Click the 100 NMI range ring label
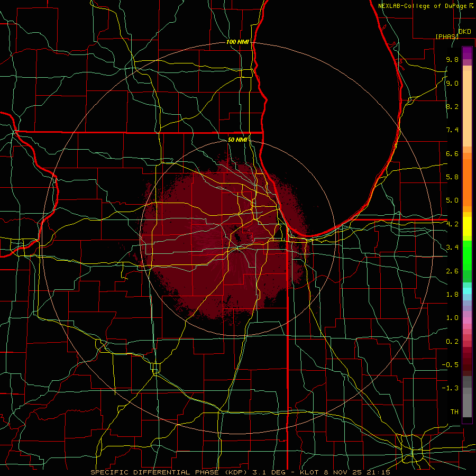476x476 pixels. click(237, 42)
